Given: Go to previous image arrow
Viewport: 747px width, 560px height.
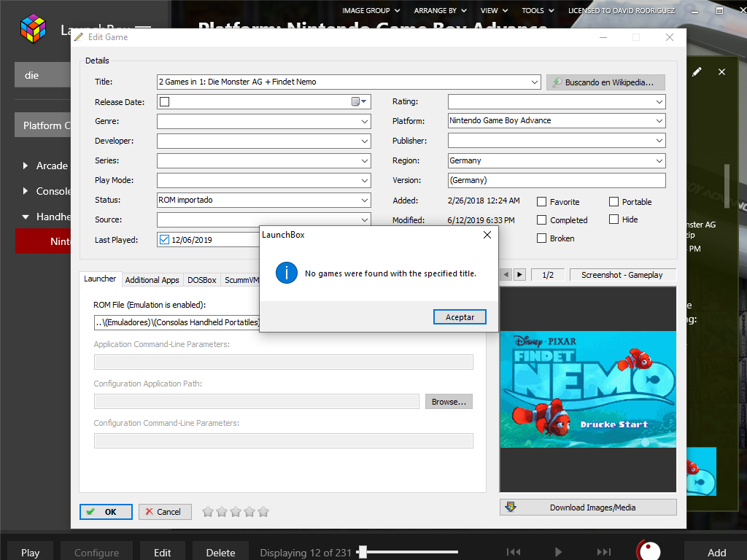Looking at the screenshot, I should 506,275.
